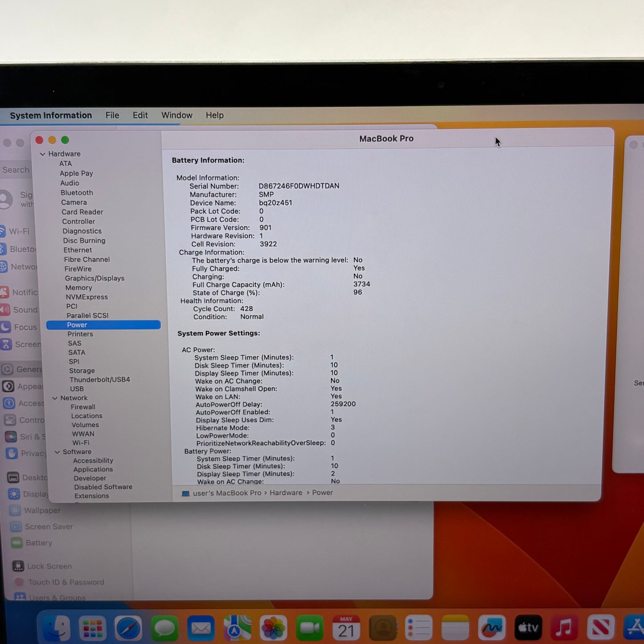Open Maps app in the Dock

[x=237, y=628]
